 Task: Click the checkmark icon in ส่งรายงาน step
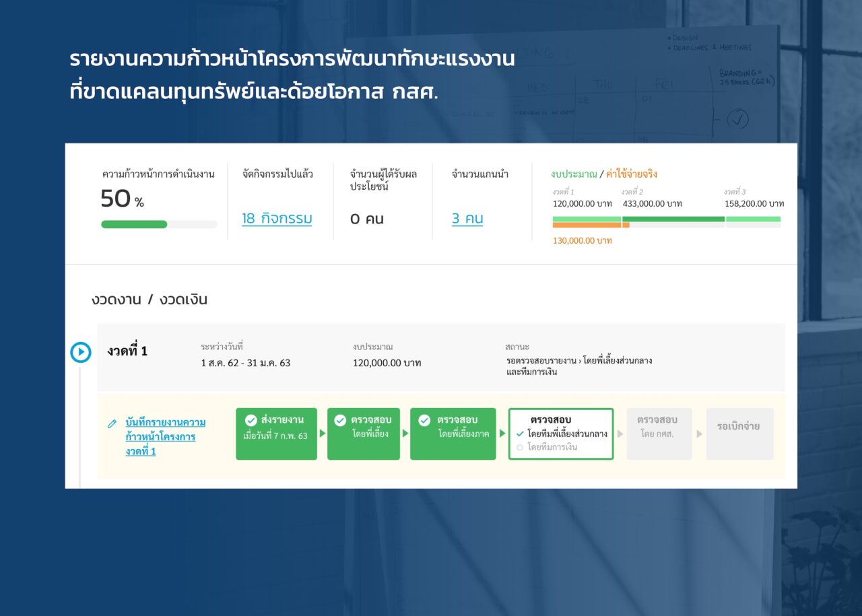pyautogui.click(x=251, y=420)
